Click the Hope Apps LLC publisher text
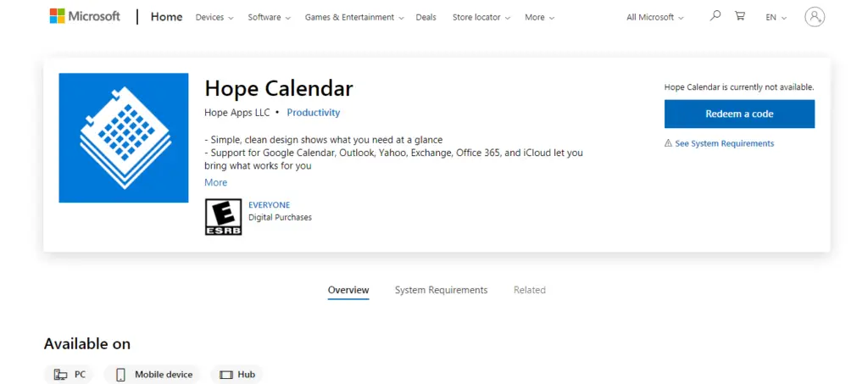 click(237, 113)
